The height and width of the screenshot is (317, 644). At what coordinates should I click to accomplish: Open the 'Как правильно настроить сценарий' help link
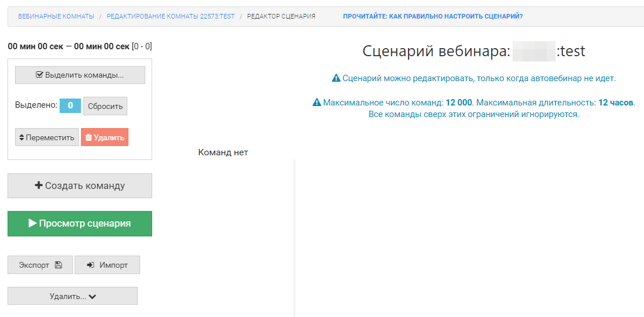coord(433,16)
